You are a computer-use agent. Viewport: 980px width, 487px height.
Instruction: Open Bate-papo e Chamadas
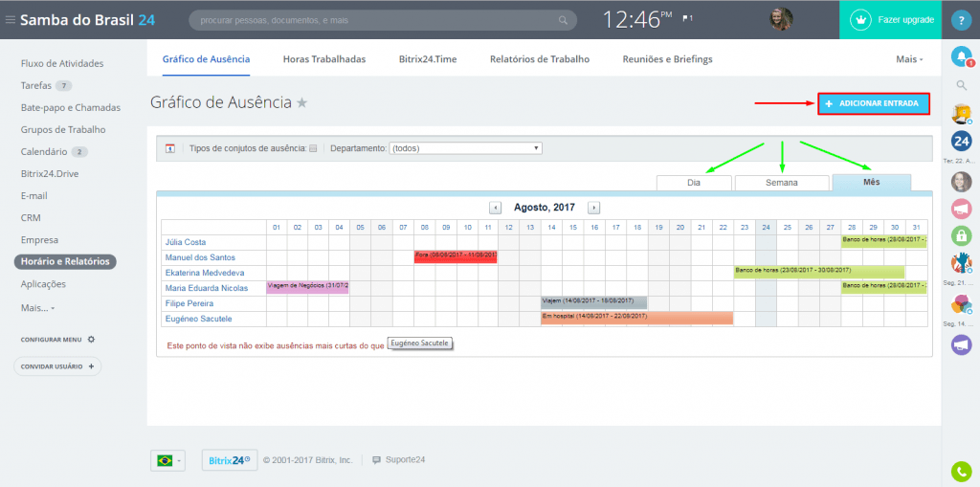[x=71, y=107]
